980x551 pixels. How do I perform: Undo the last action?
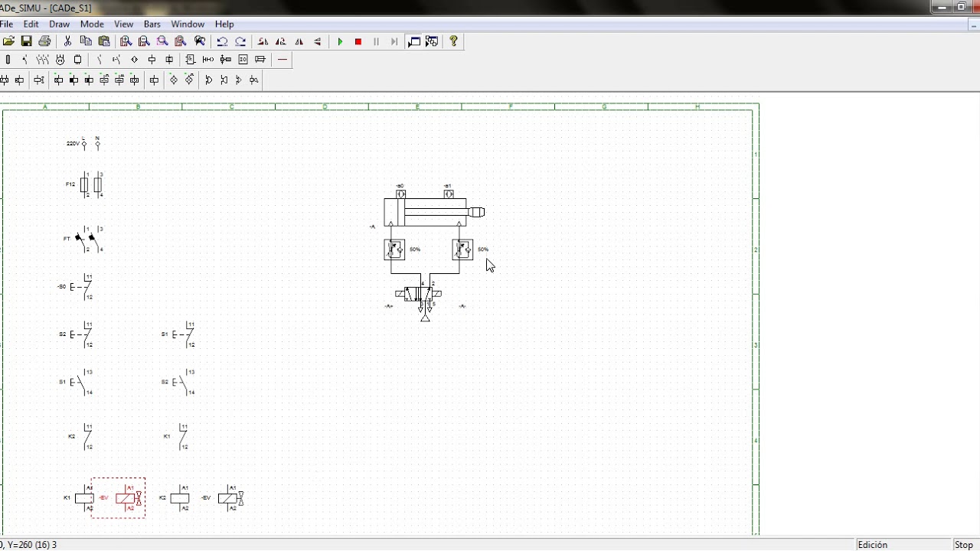click(x=222, y=41)
